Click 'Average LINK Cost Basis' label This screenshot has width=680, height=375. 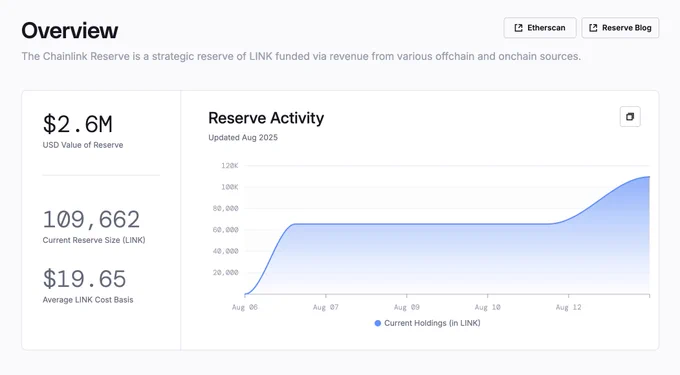(88, 300)
